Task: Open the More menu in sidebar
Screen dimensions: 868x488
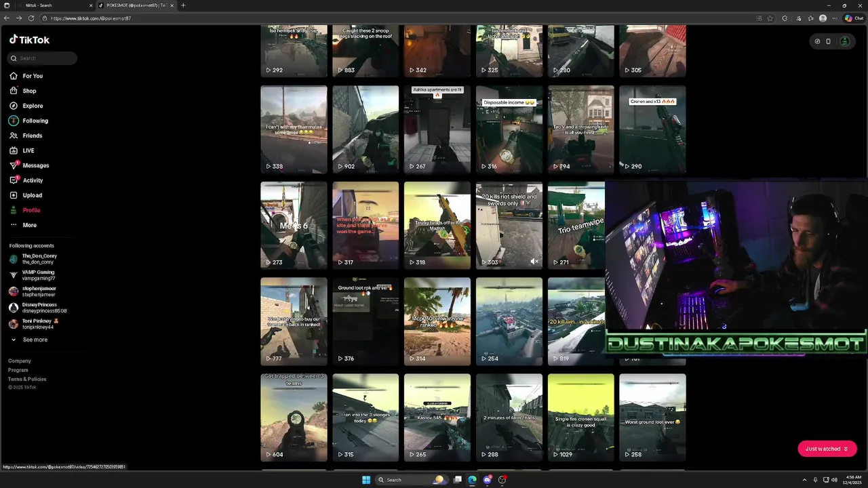Action: tap(24, 225)
